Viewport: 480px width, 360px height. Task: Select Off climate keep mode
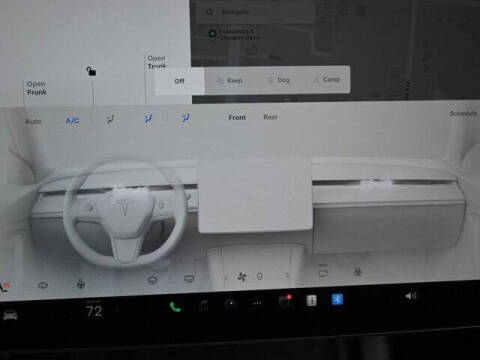[x=180, y=81]
